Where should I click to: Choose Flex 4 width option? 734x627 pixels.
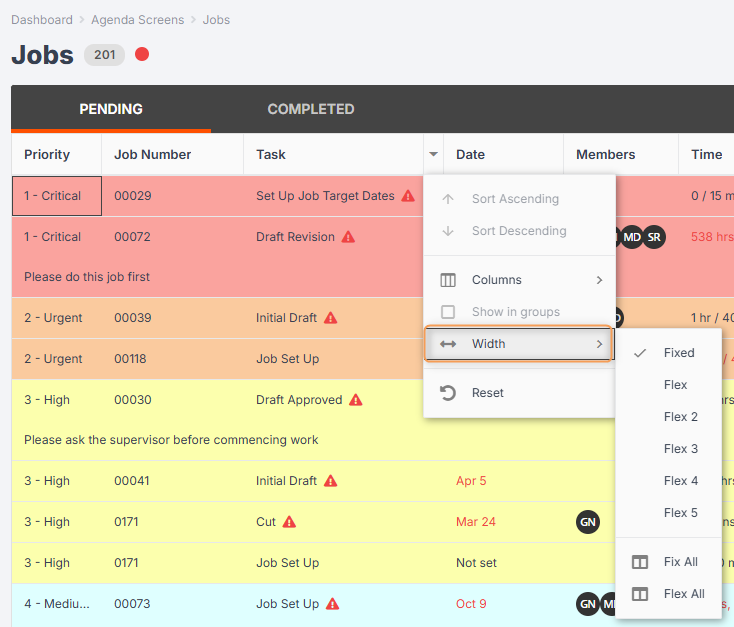pyautogui.click(x=668, y=481)
